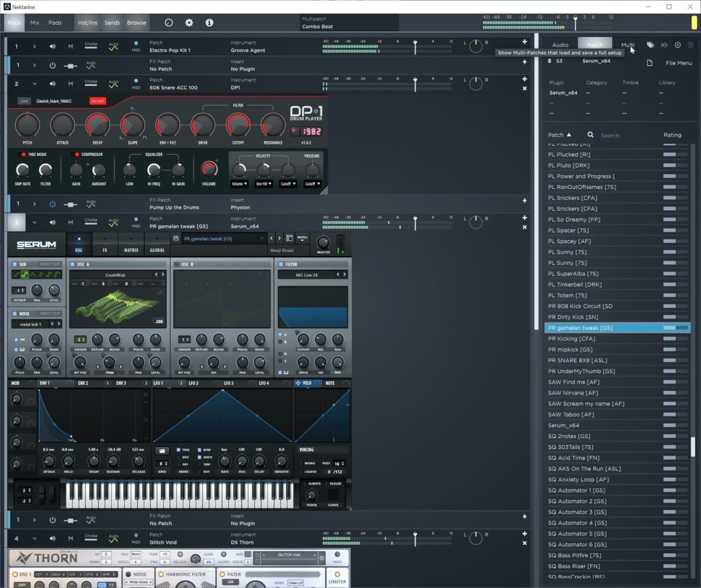Click Serum save preset floppy icon
Viewport: 701px width, 588px height.
[x=177, y=238]
